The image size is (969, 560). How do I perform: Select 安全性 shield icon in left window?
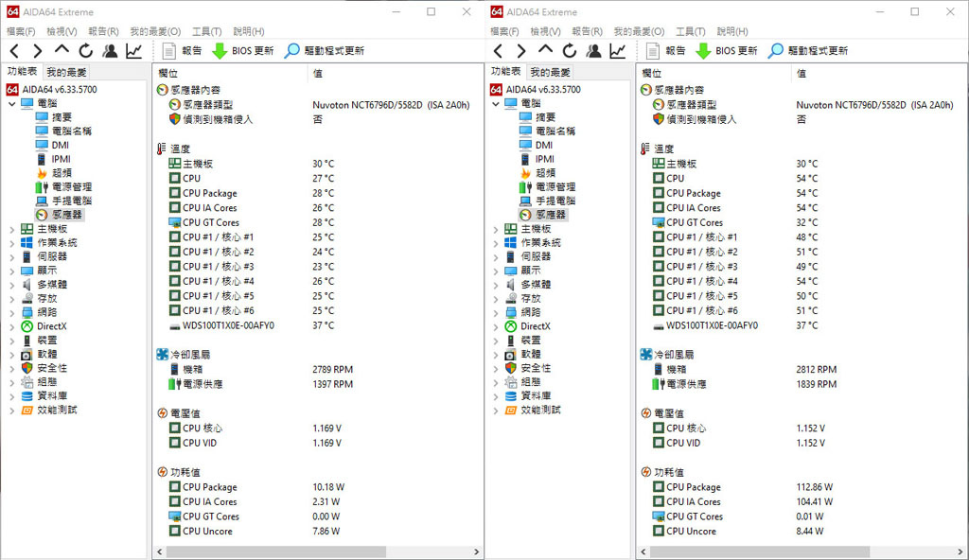tap(26, 368)
